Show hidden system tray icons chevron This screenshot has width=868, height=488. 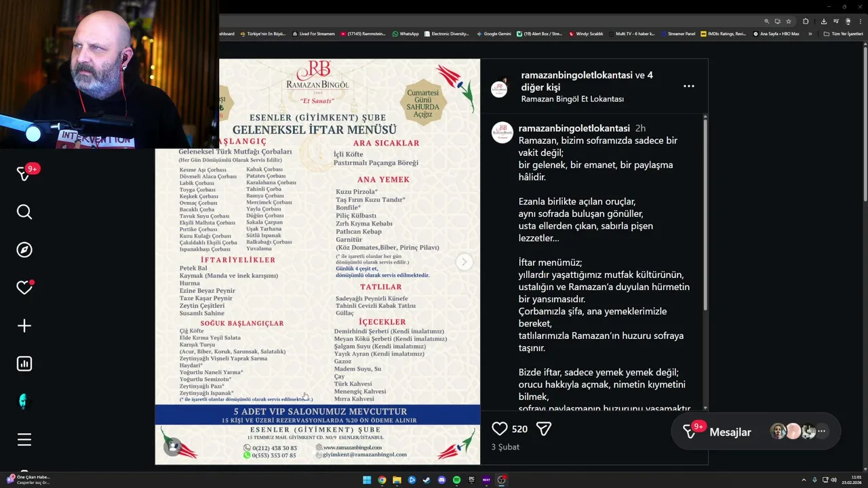(804, 480)
